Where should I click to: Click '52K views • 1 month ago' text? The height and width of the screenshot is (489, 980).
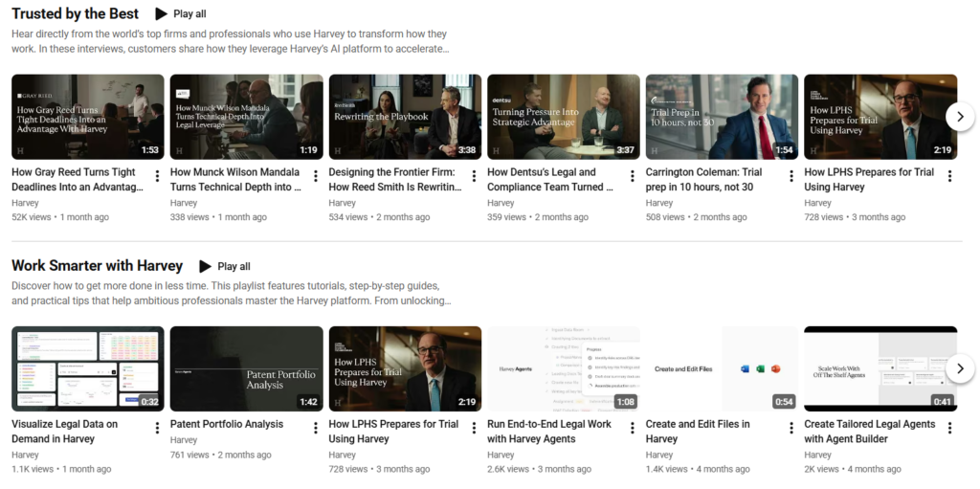60,217
